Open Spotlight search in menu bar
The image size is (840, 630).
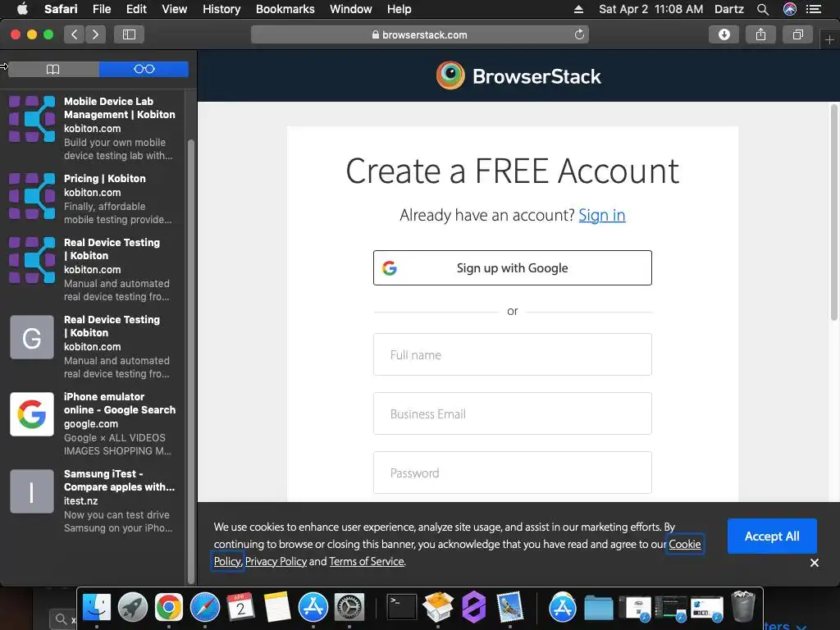coord(763,9)
